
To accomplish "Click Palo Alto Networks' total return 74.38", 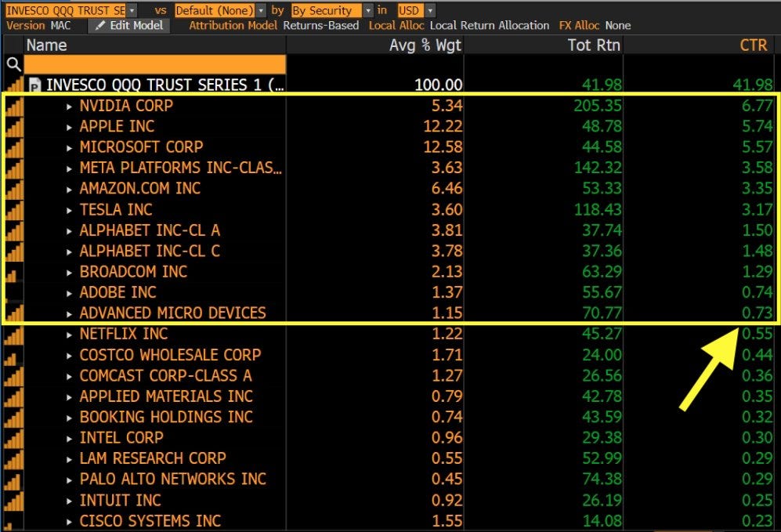I will pos(602,480).
